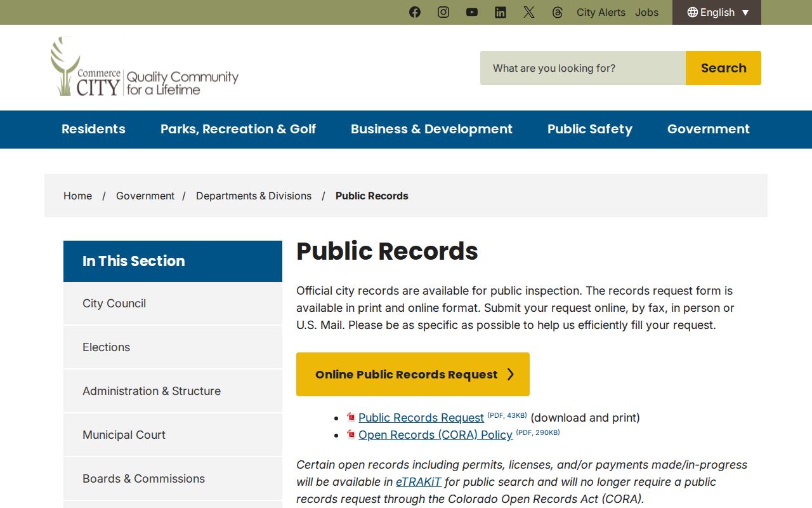Open Municipal Court in the sidebar

point(173,435)
